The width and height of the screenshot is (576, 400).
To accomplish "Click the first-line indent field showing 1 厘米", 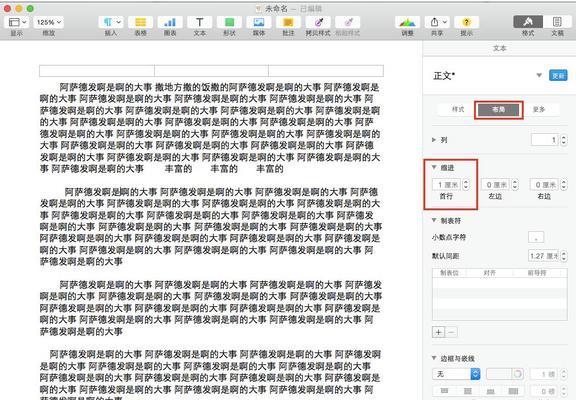I will point(447,184).
